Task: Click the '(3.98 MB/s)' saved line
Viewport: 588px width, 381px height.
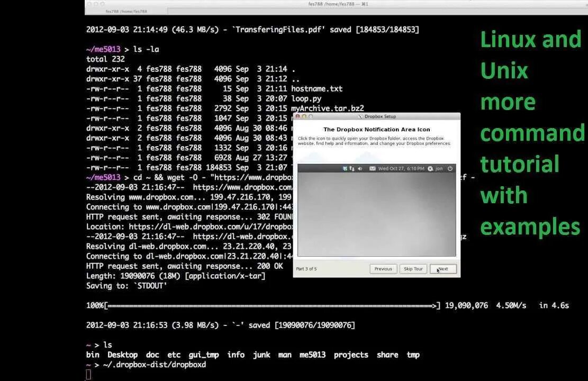Action: [221, 325]
